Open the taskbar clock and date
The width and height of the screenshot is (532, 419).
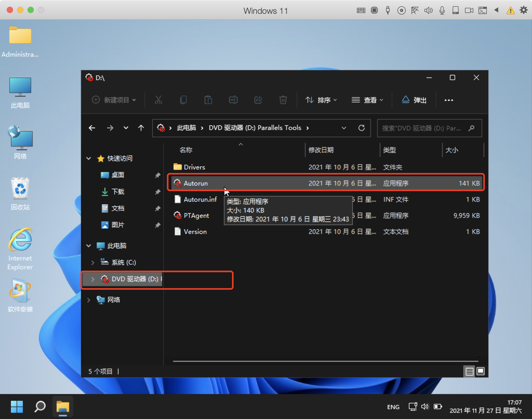click(485, 407)
